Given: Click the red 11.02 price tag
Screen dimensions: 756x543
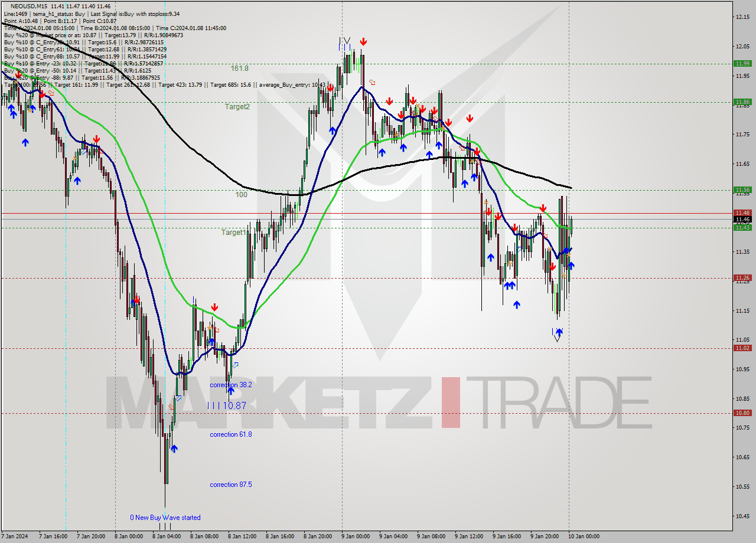Looking at the screenshot, I should pyautogui.click(x=742, y=348).
